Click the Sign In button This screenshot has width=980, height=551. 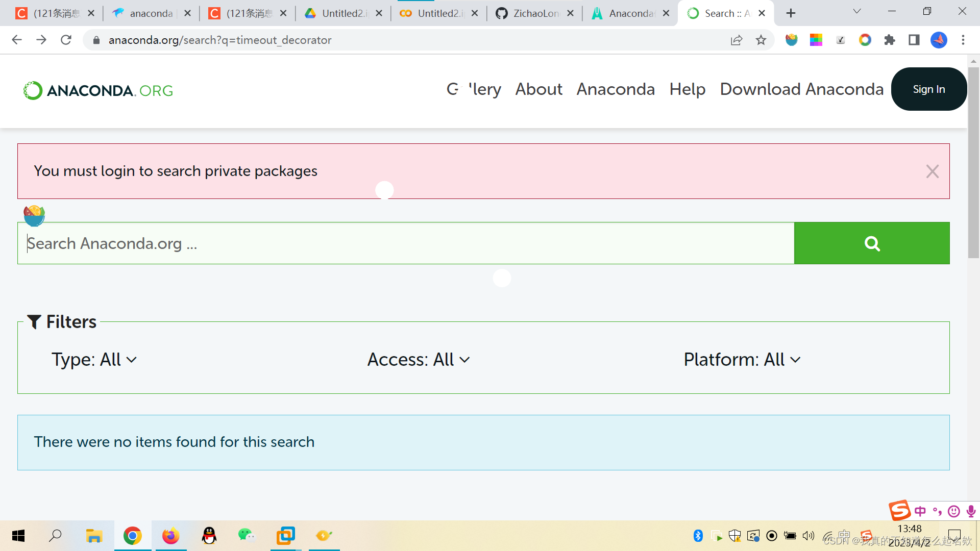[x=928, y=89]
